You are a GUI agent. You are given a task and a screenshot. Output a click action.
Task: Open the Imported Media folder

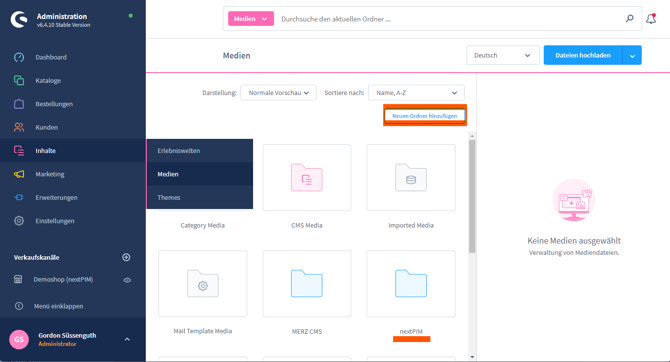[411, 177]
